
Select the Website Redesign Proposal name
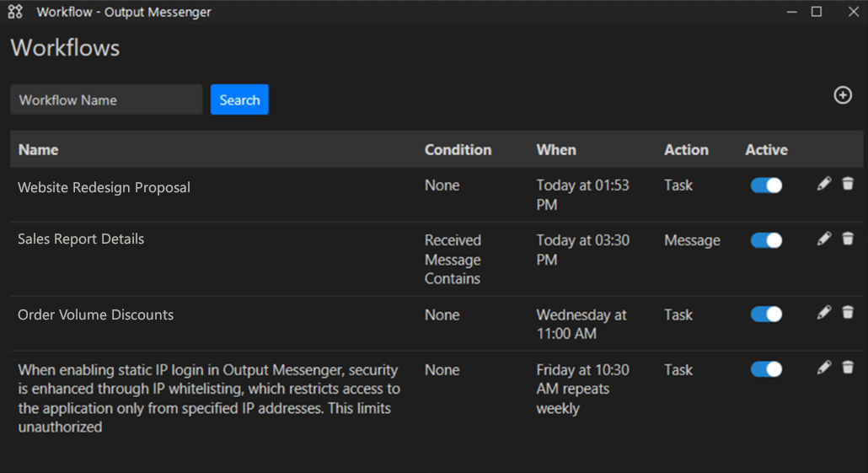(x=104, y=188)
